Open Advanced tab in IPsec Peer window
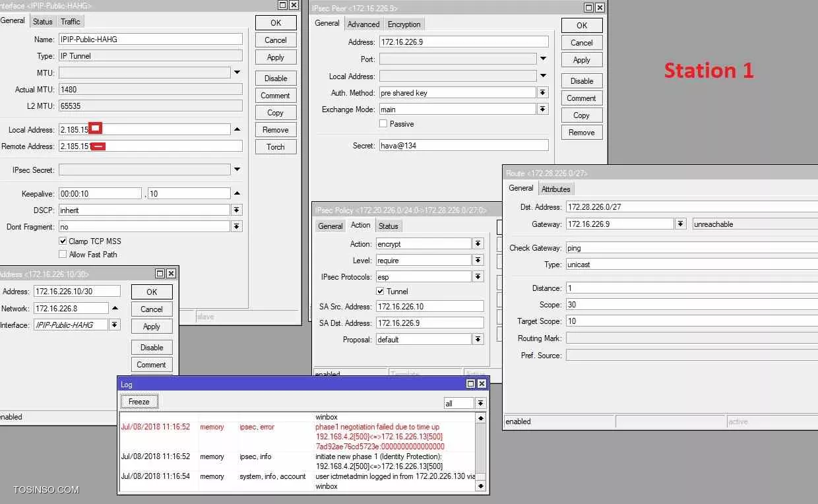This screenshot has height=504, width=818. tap(363, 24)
